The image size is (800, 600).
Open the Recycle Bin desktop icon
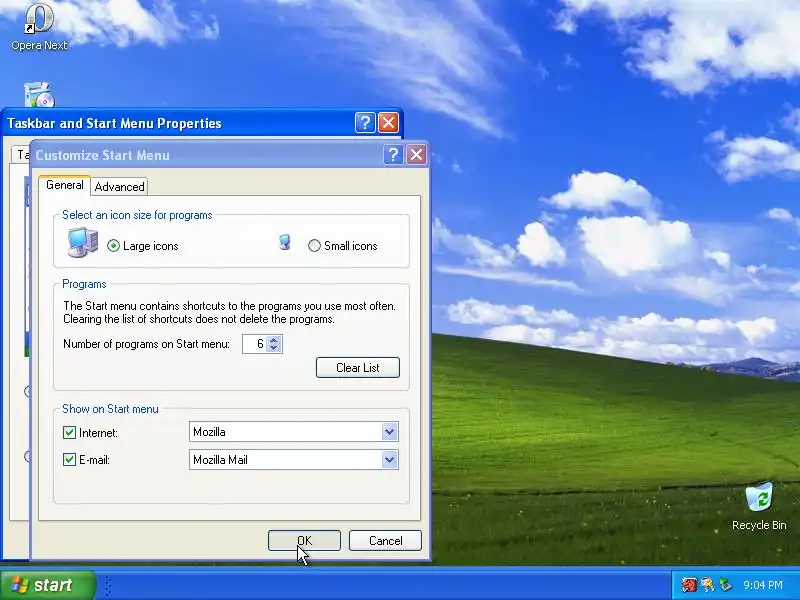(x=759, y=507)
